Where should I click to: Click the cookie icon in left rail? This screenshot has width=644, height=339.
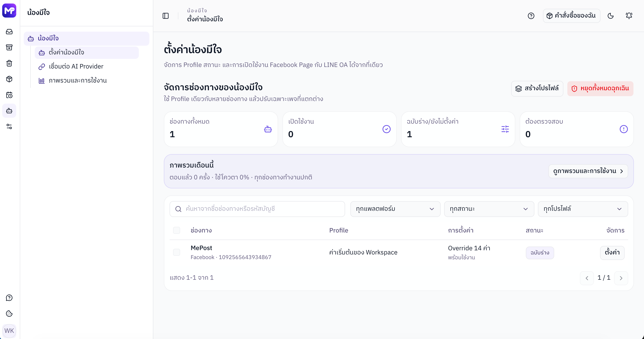click(9, 314)
